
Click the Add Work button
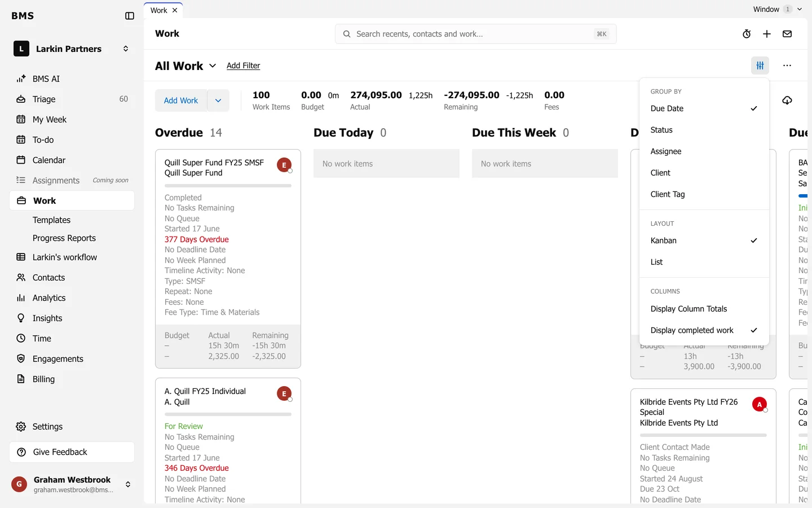point(181,100)
